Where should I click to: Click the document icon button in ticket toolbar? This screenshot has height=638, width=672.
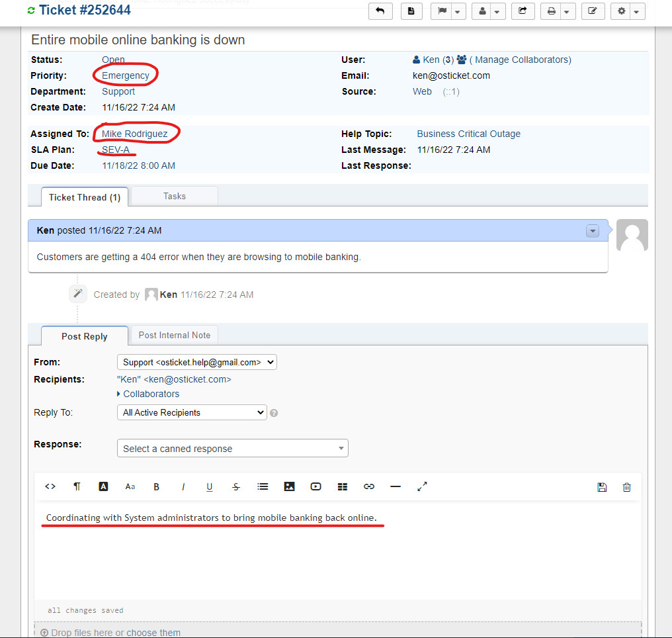click(x=411, y=11)
